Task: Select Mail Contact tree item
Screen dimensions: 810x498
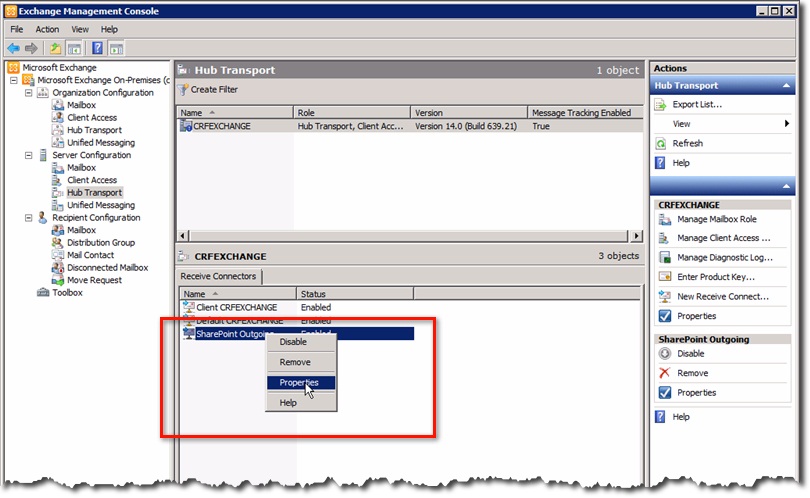Action: [90, 255]
